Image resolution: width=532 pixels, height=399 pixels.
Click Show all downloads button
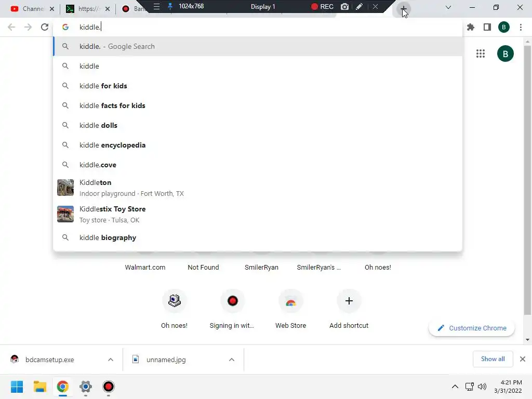click(x=493, y=359)
